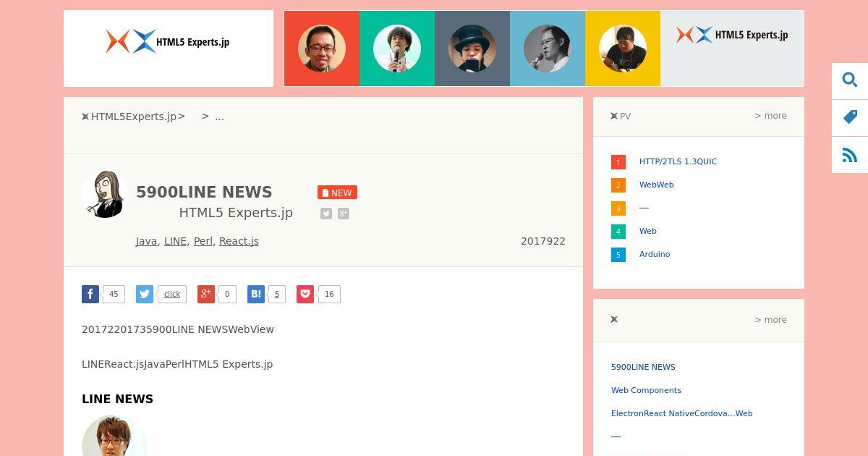Viewport: 868px width, 456px height.
Task: Open the RSS feed icon on the right sidebar
Action: coord(850,154)
